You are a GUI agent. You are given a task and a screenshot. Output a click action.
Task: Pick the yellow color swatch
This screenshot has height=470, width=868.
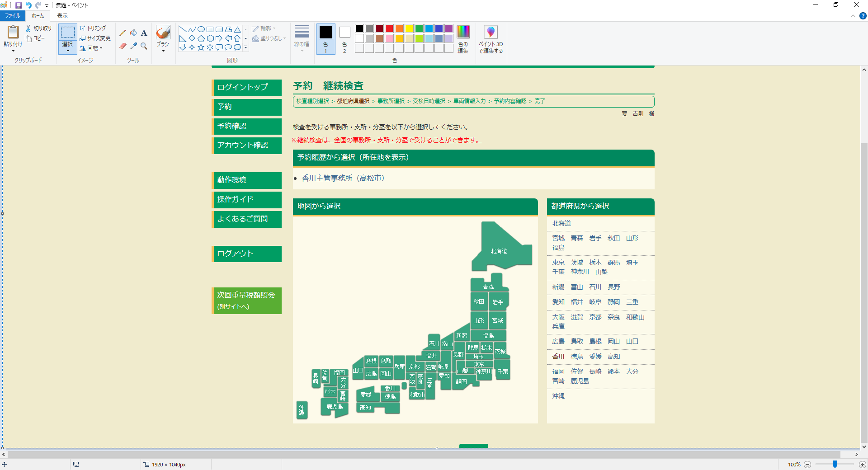tap(409, 28)
